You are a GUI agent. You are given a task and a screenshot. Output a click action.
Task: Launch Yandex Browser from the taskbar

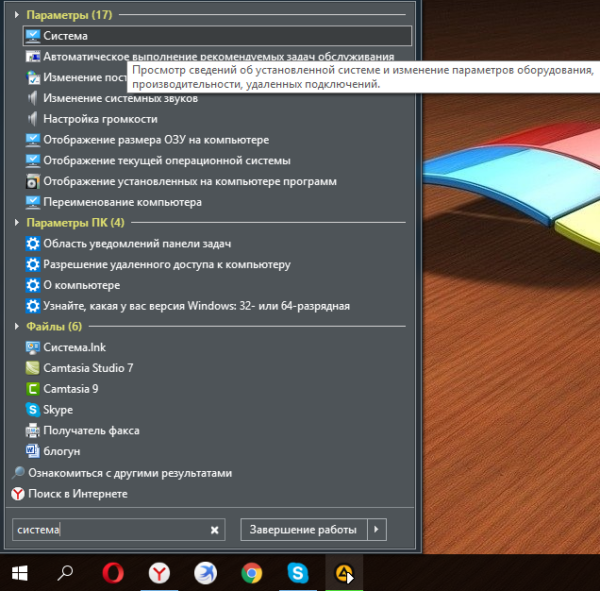click(159, 573)
